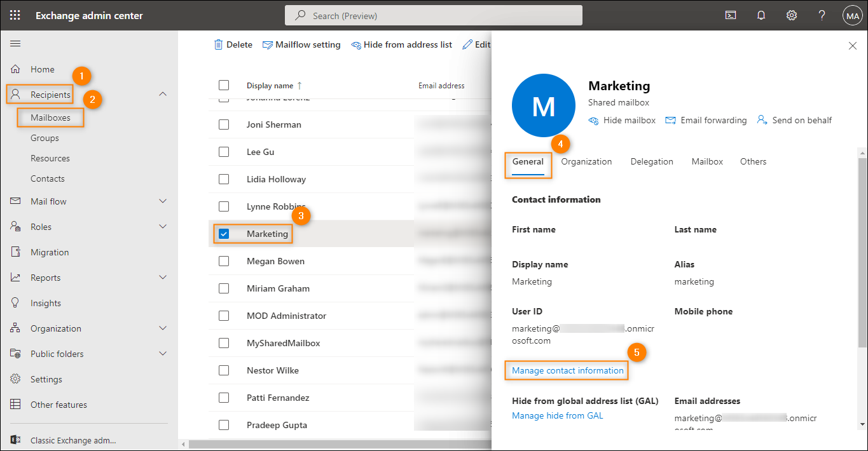This screenshot has width=868, height=451.
Task: Click the Email address column header
Action: click(x=441, y=86)
